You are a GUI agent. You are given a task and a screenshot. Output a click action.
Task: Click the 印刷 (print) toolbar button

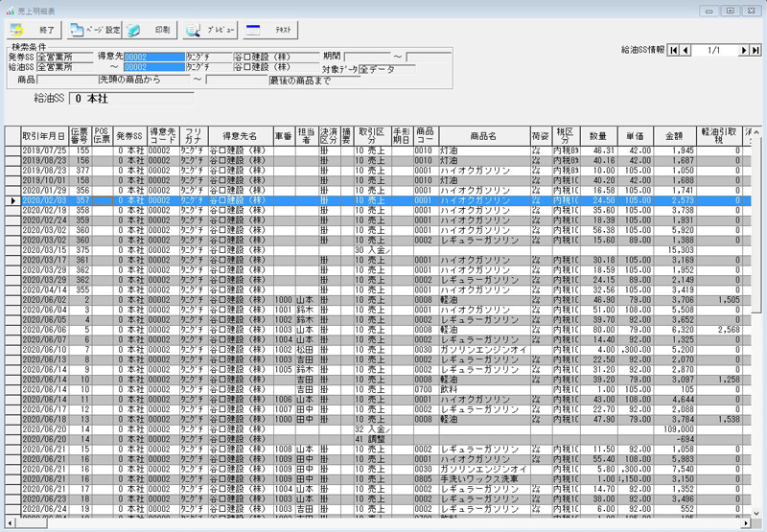point(151,30)
